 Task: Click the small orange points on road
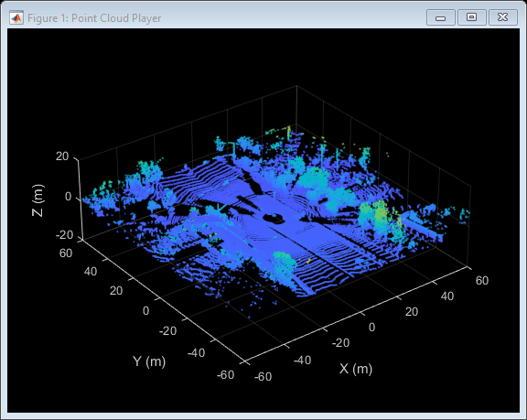308,261
